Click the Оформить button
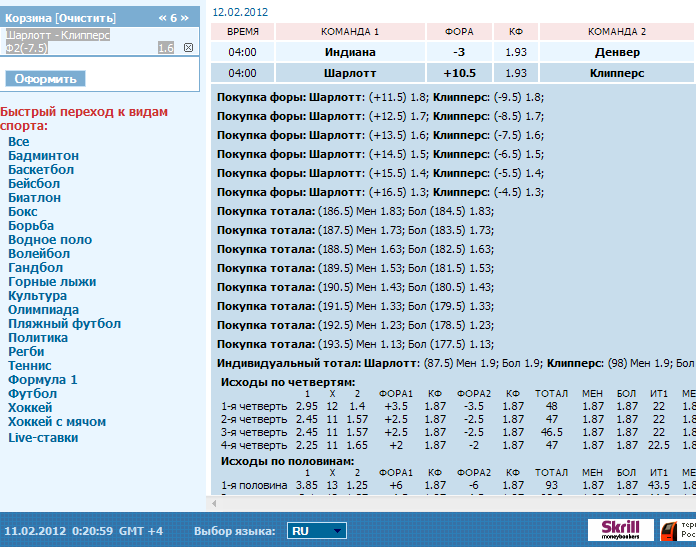This screenshot has width=696, height=547. click(x=45, y=79)
